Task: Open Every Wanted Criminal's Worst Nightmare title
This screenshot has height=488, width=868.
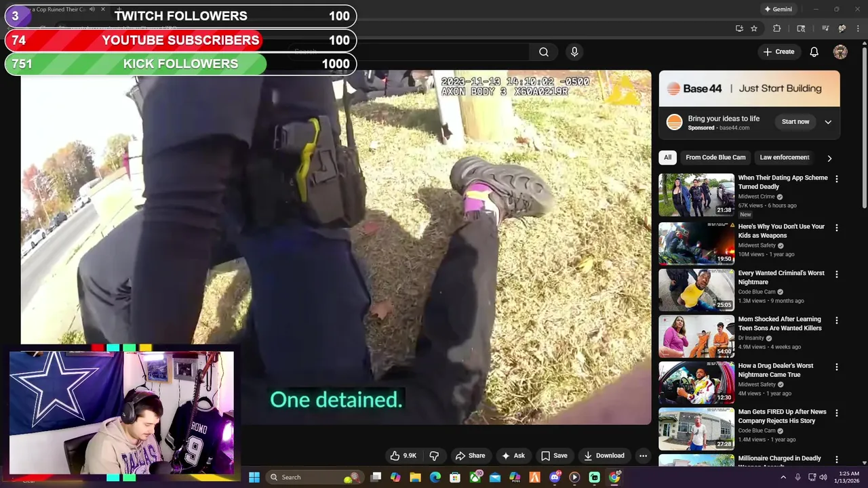Action: (x=781, y=277)
